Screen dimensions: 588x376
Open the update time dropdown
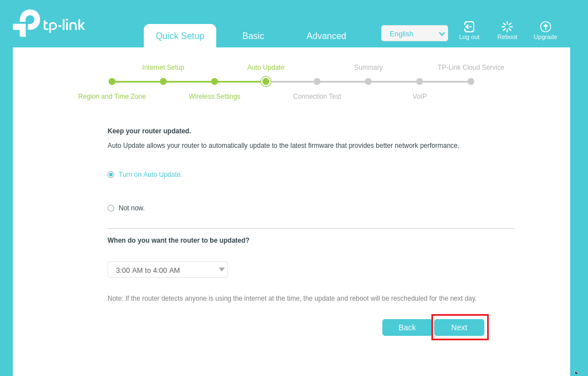(x=167, y=270)
